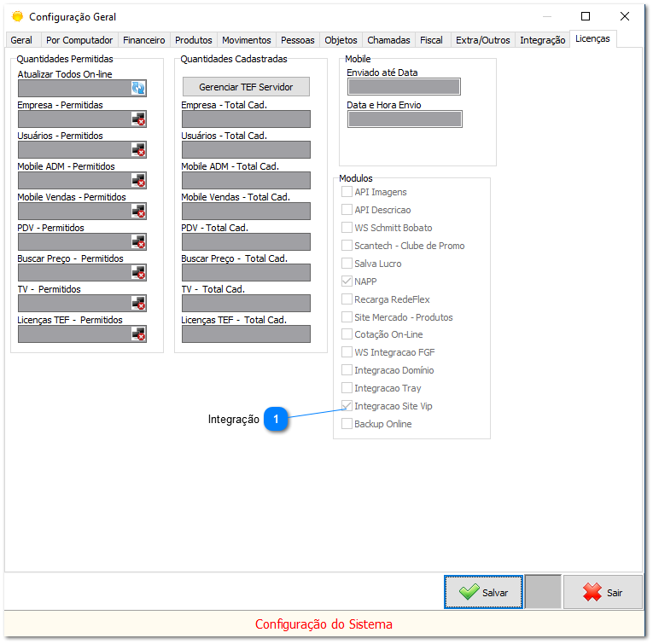Click the icon beside Mobile ADM - Permitidos field

click(138, 181)
